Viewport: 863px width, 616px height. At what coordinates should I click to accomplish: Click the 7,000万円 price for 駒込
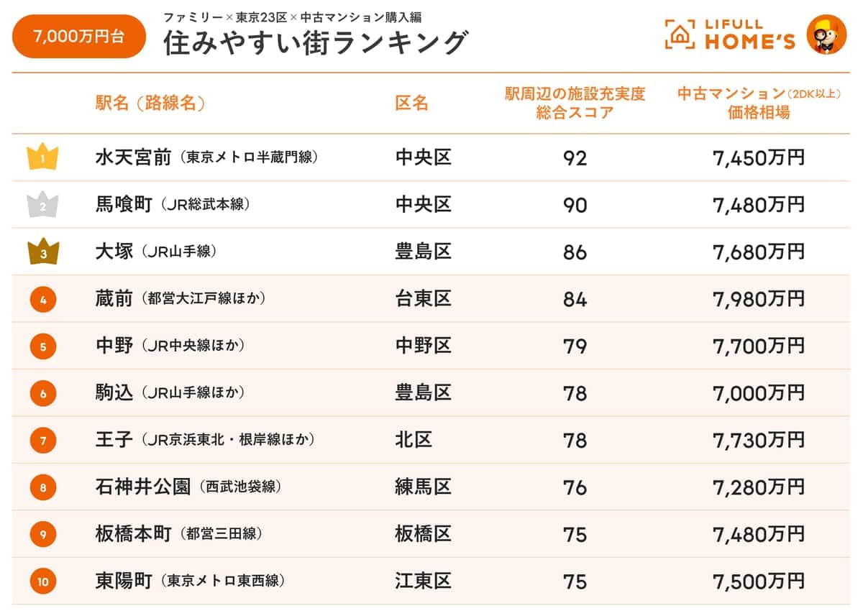coord(759,393)
